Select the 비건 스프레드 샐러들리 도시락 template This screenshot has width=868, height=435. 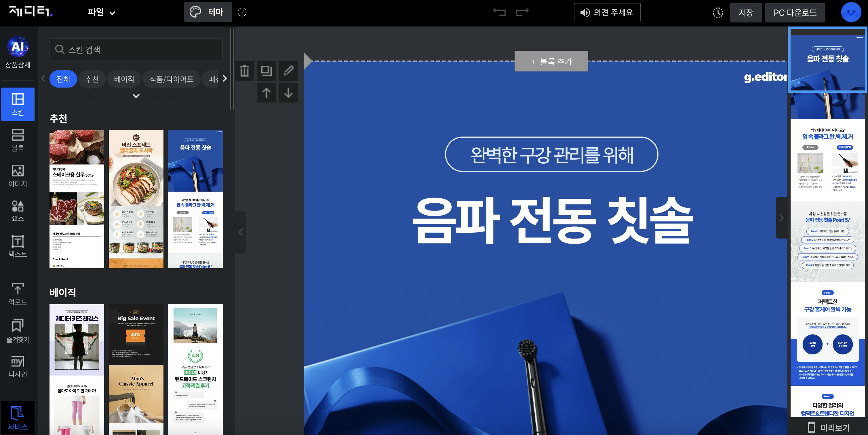point(136,199)
